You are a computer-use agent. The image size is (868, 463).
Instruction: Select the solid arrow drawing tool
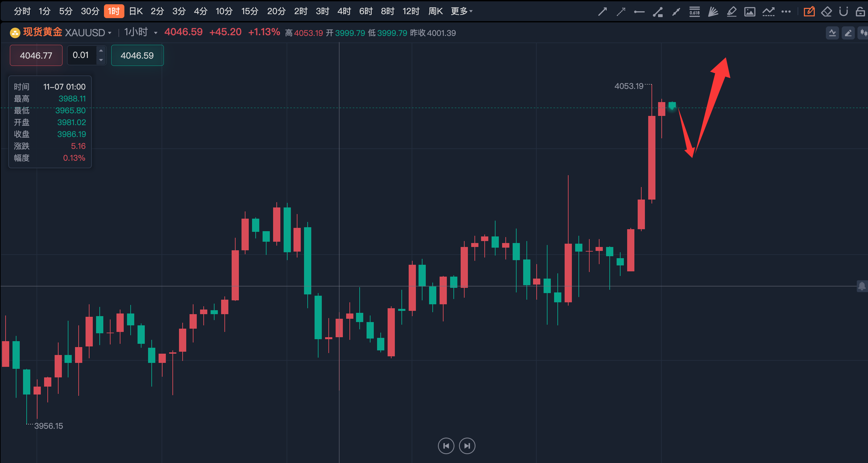pyautogui.click(x=602, y=12)
